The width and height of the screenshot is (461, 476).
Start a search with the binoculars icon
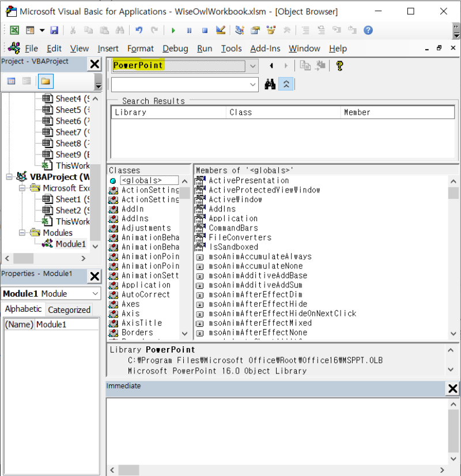click(x=270, y=84)
